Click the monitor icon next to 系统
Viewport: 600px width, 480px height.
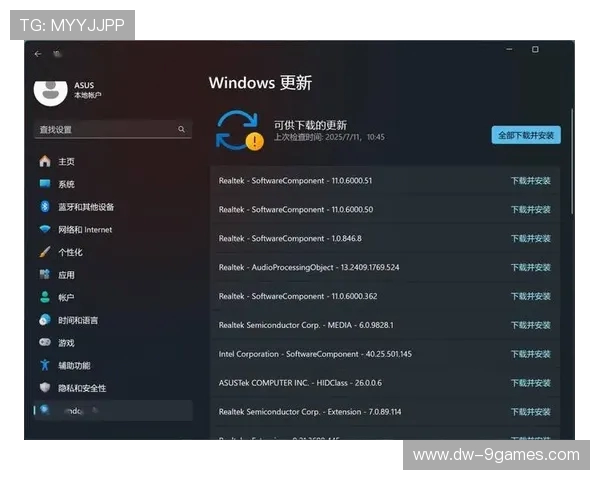pyautogui.click(x=45, y=184)
